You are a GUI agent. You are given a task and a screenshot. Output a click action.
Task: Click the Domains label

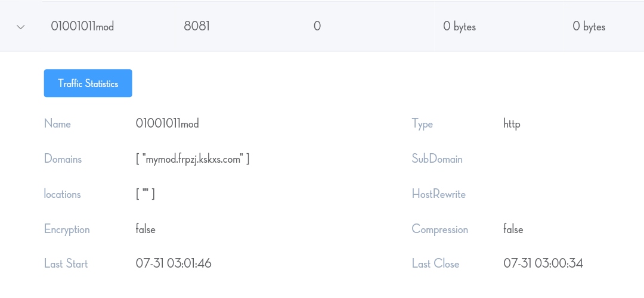(63, 159)
